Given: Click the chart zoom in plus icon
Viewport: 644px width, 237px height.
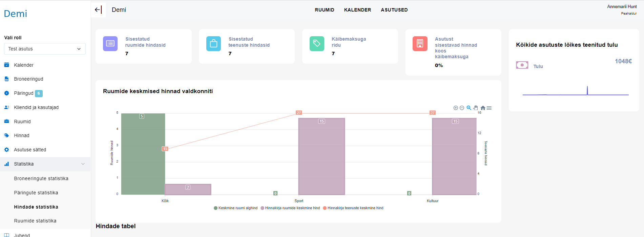Looking at the screenshot, I should tap(456, 108).
